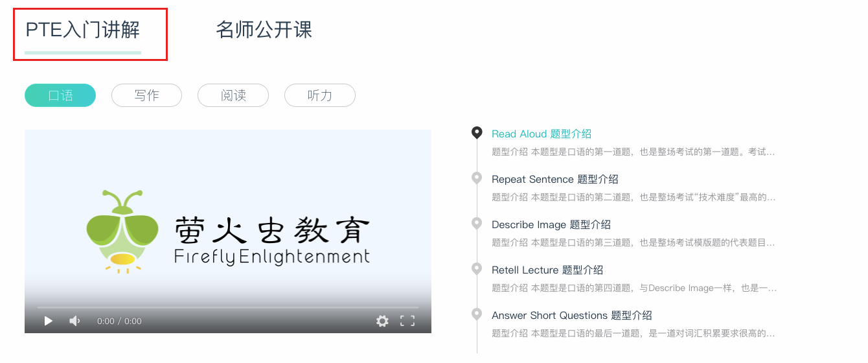This screenshot has height=363, width=868.
Task: Click the 0:00 / 0:00 time display
Action: pos(119,321)
